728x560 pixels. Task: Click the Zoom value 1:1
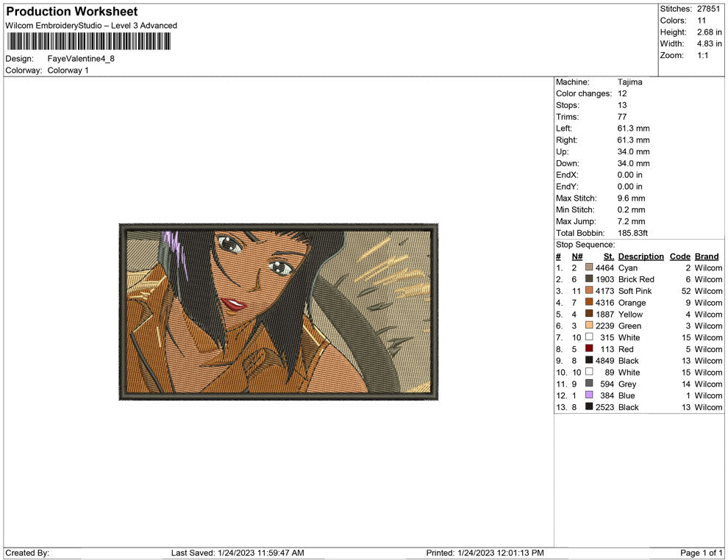[703, 55]
